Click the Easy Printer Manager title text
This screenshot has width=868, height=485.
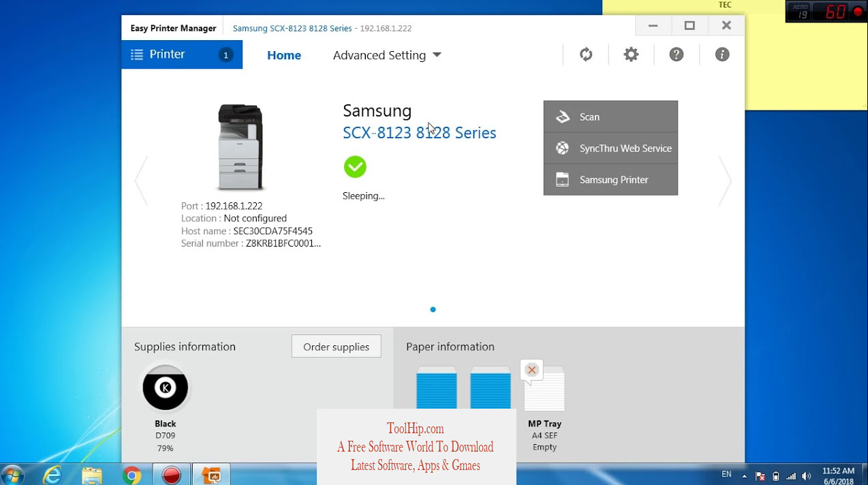(x=173, y=28)
